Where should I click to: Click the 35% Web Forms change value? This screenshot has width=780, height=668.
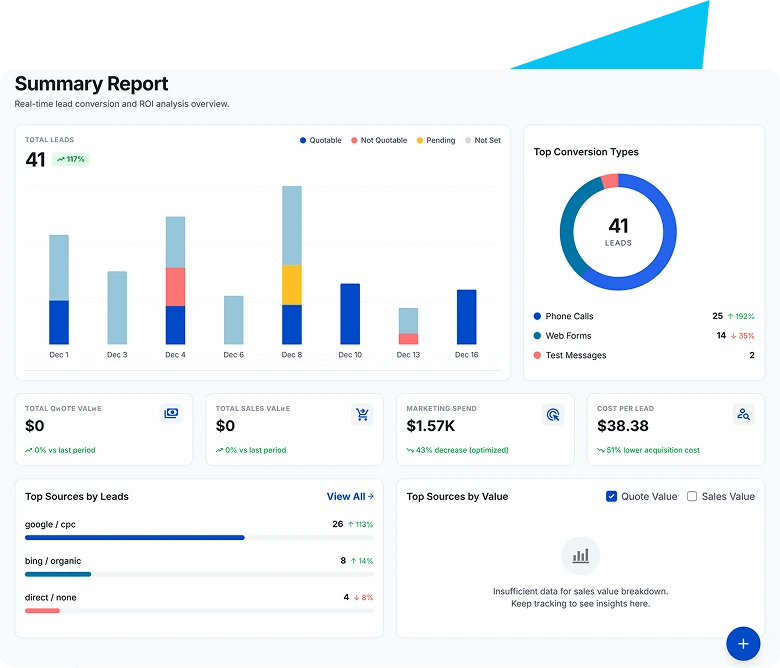pyautogui.click(x=742, y=336)
